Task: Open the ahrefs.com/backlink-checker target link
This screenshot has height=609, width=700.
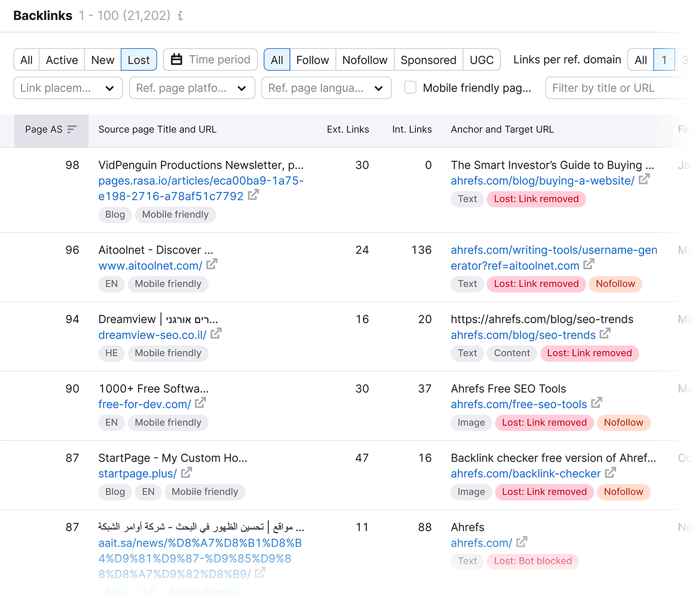Action: click(525, 473)
